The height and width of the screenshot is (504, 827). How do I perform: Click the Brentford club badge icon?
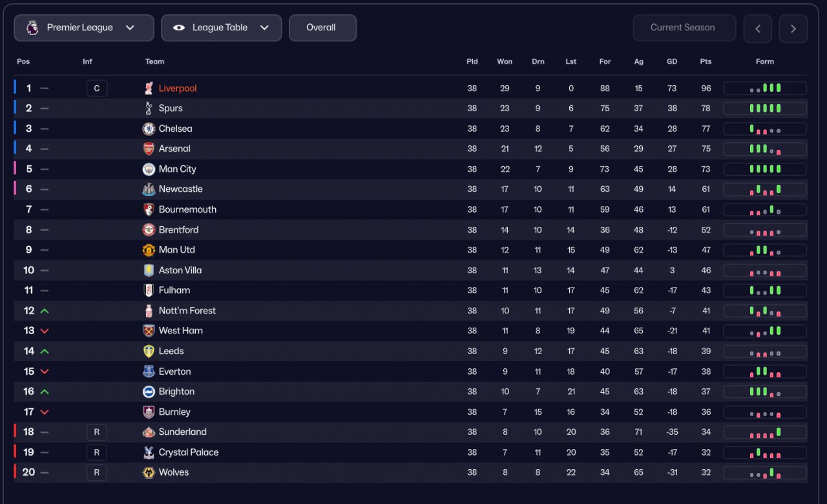tap(149, 230)
